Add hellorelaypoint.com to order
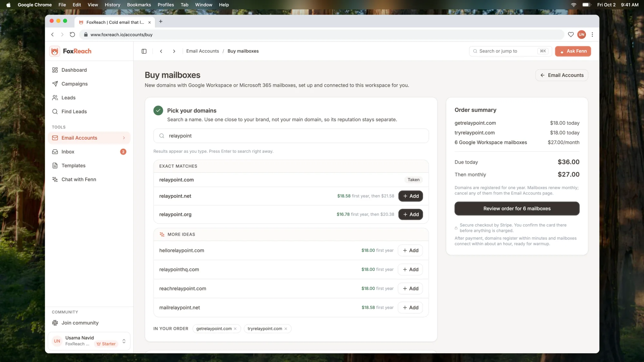Screen dimensions: 644x362 (x=411, y=250)
